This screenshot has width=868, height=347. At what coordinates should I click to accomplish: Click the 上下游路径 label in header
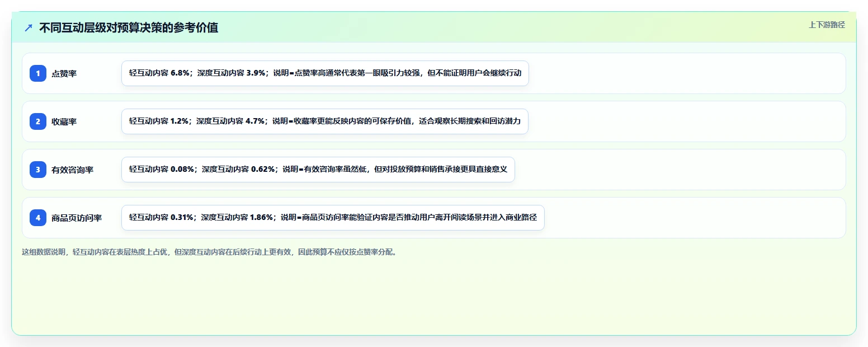tap(827, 25)
